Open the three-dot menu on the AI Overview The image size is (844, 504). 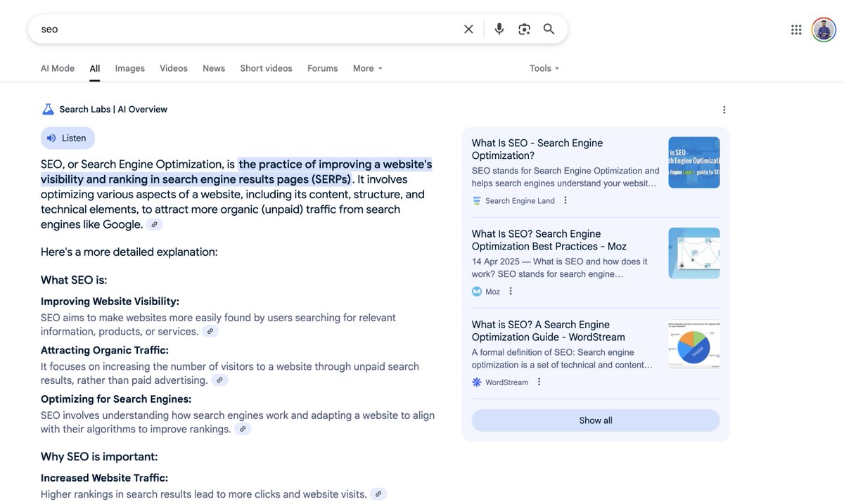[724, 109]
